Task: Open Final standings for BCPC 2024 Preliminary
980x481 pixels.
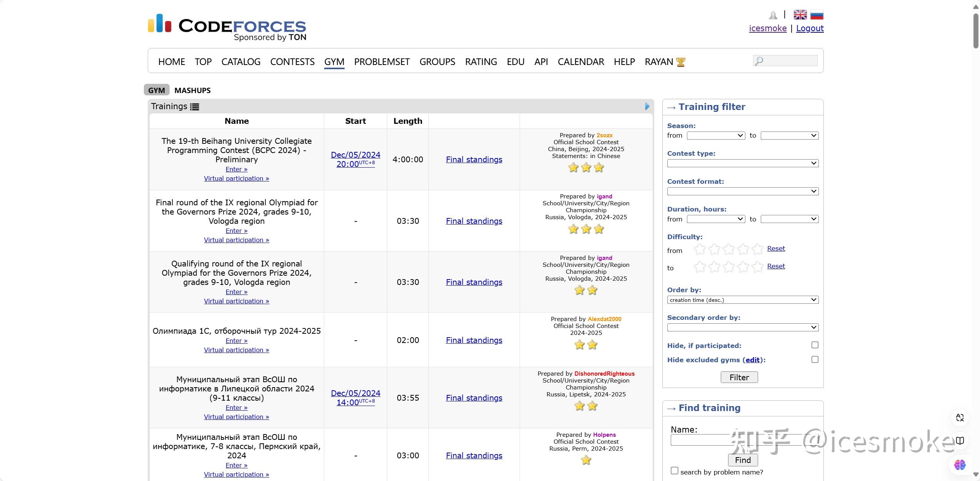Action: [x=474, y=160]
